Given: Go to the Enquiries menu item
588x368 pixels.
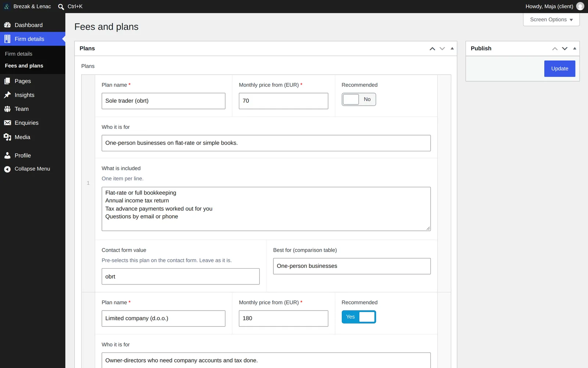Looking at the screenshot, I should [x=33, y=123].
